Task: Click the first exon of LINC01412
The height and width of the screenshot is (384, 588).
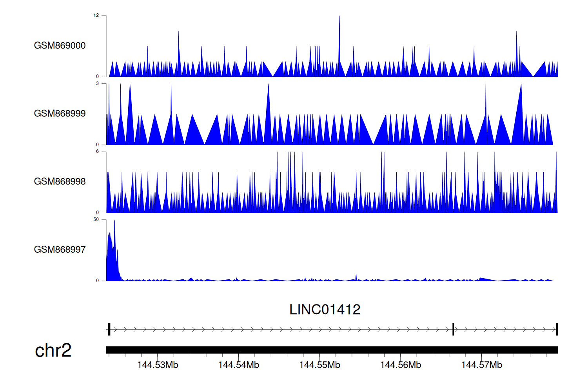Action: (109, 329)
